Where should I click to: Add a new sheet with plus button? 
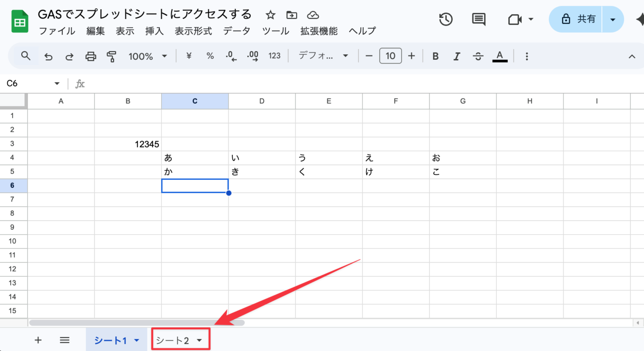pos(38,340)
